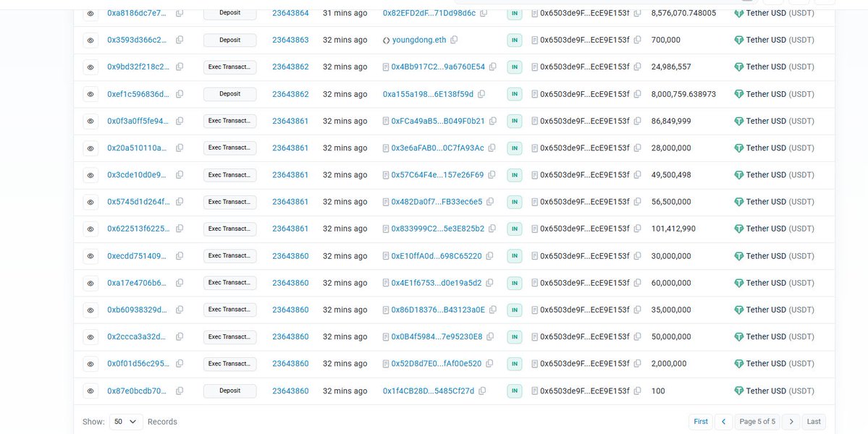Copy transaction hash 0xa8186dc7e7
Image resolution: width=868 pixels, height=434 pixels.
coord(180,13)
